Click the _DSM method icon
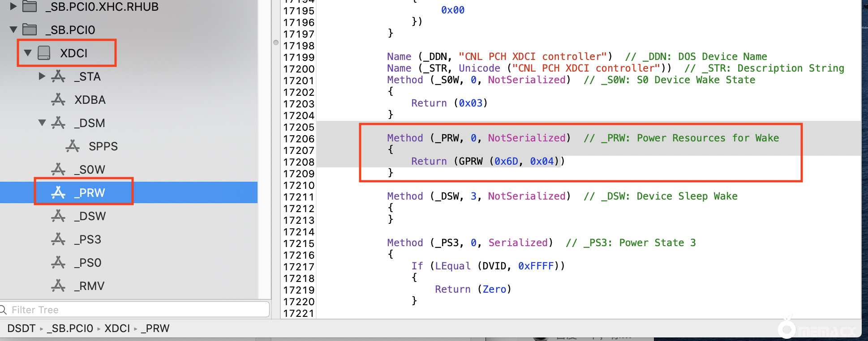 [58, 123]
